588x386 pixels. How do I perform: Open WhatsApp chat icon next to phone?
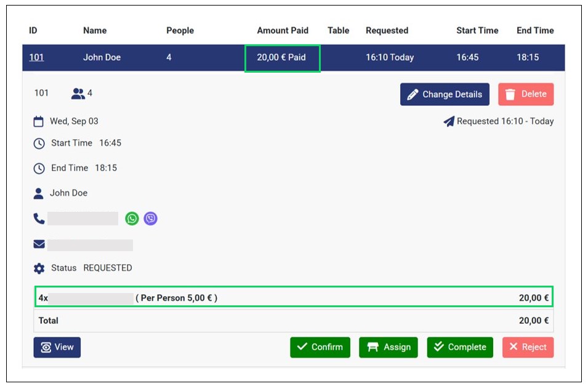click(132, 219)
